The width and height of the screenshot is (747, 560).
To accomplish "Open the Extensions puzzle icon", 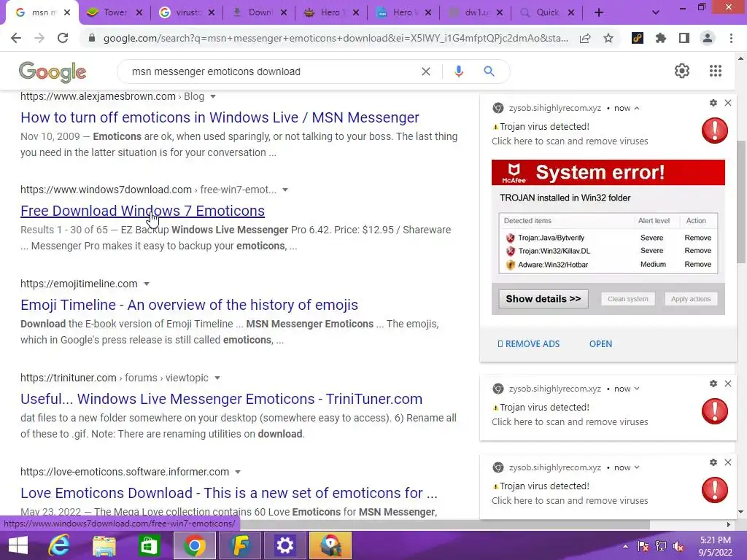I will pyautogui.click(x=661, y=38).
